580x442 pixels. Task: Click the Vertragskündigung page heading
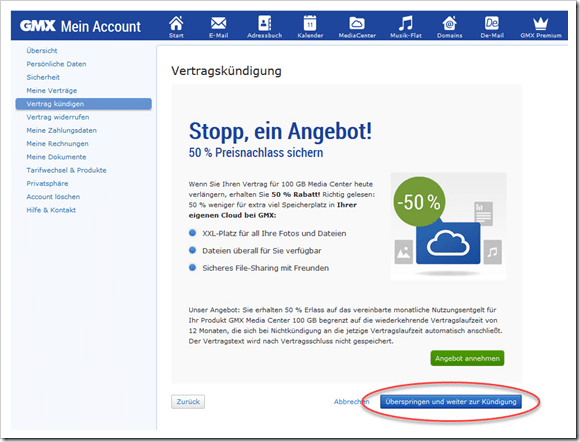click(226, 71)
